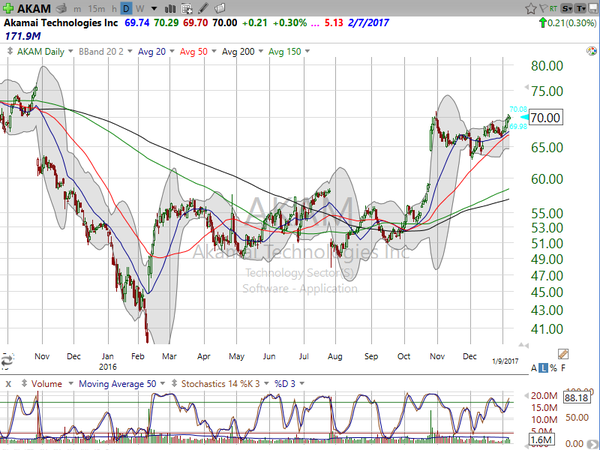Viewport: 600px width, 450px height.
Task: Click the add chart template icon
Action: [x=187, y=8]
